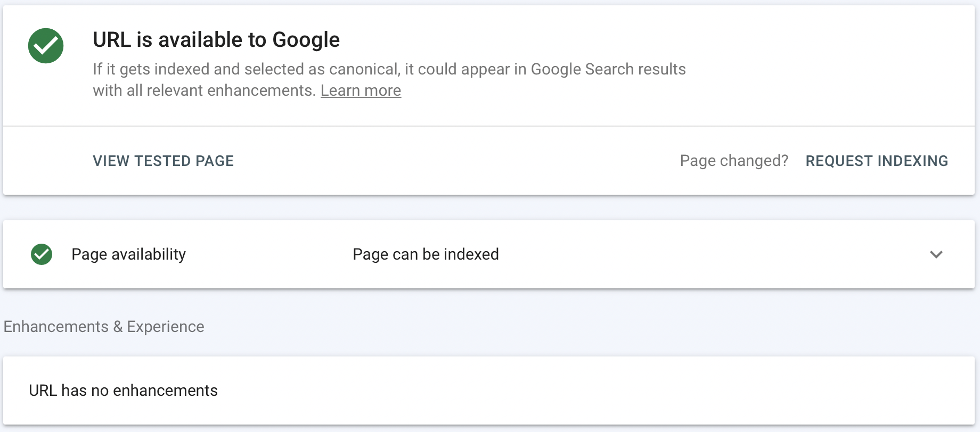Select the Page can be indexed status text
Image resolution: width=980 pixels, height=432 pixels.
pyautogui.click(x=426, y=254)
